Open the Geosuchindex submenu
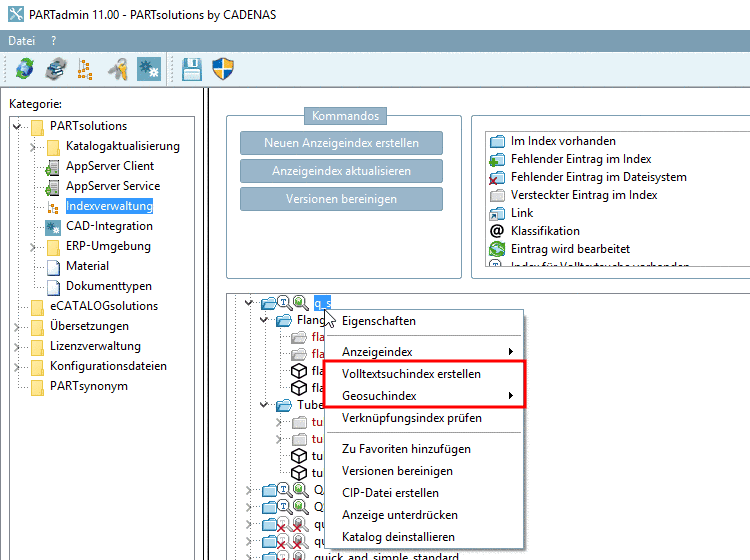The width and height of the screenshot is (750, 560). click(424, 396)
